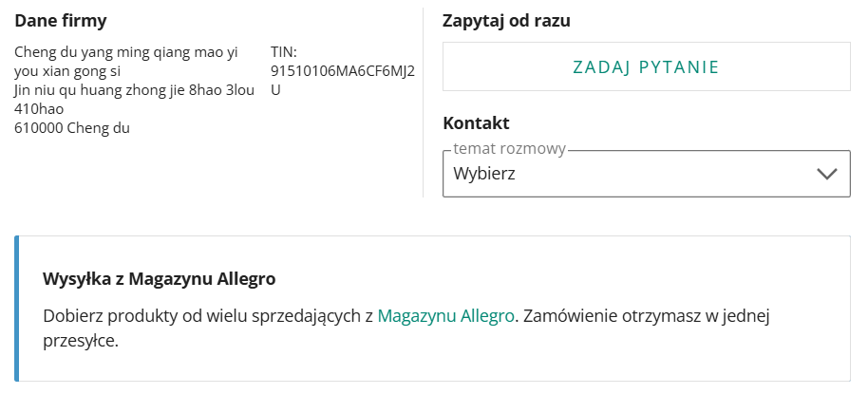The height and width of the screenshot is (394, 868).
Task: Click the street address starting with Jin niu qu
Action: tap(133, 90)
